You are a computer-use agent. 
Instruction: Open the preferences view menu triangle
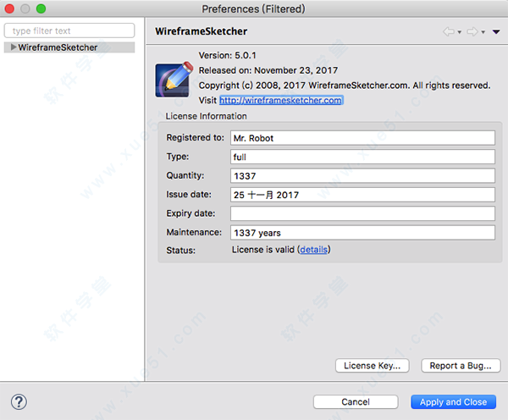tap(496, 32)
